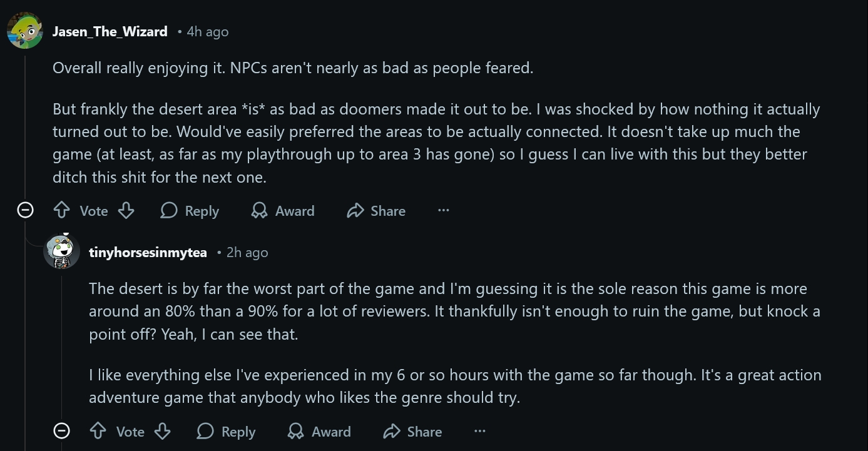This screenshot has width=868, height=451.
Task: Share Jasen_The_Wizard's comment
Action: [x=376, y=211]
